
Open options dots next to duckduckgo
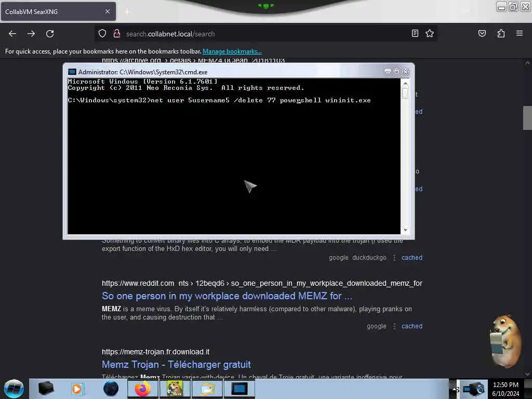click(394, 258)
